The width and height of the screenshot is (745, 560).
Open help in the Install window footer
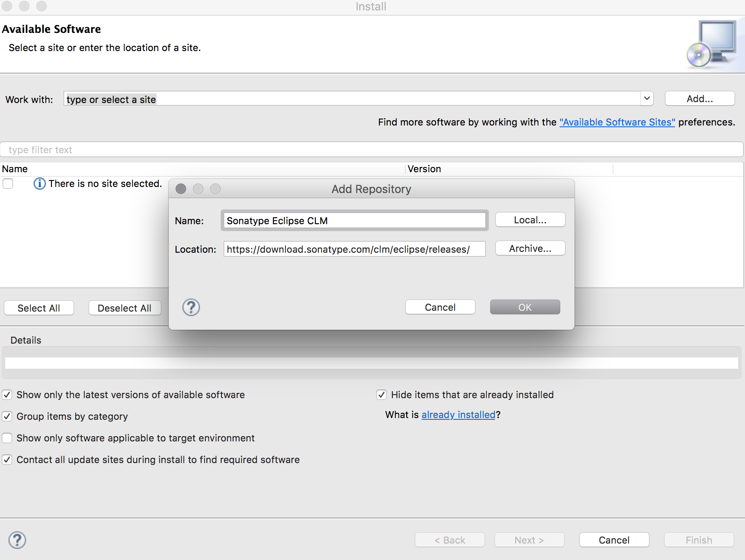point(17,540)
